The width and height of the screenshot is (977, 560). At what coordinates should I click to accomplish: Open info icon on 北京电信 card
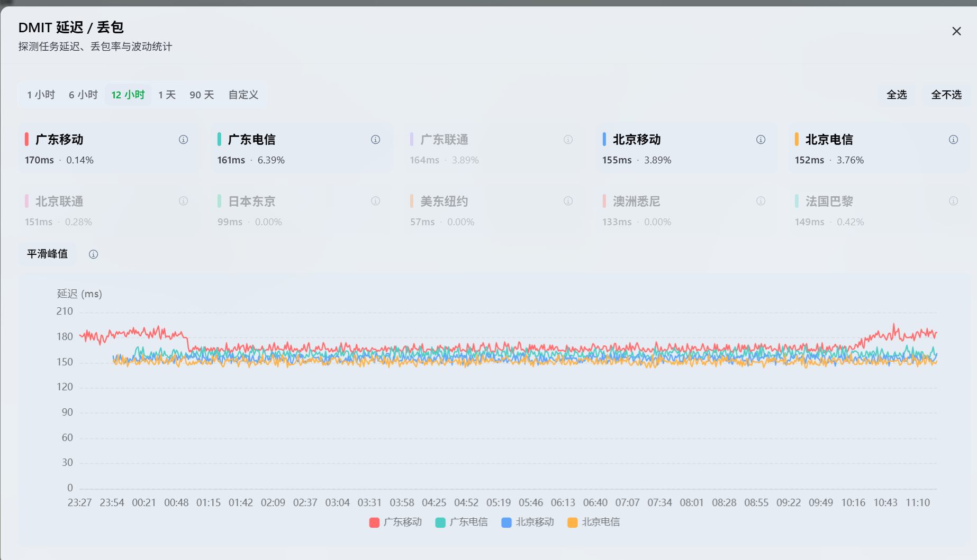(x=953, y=140)
